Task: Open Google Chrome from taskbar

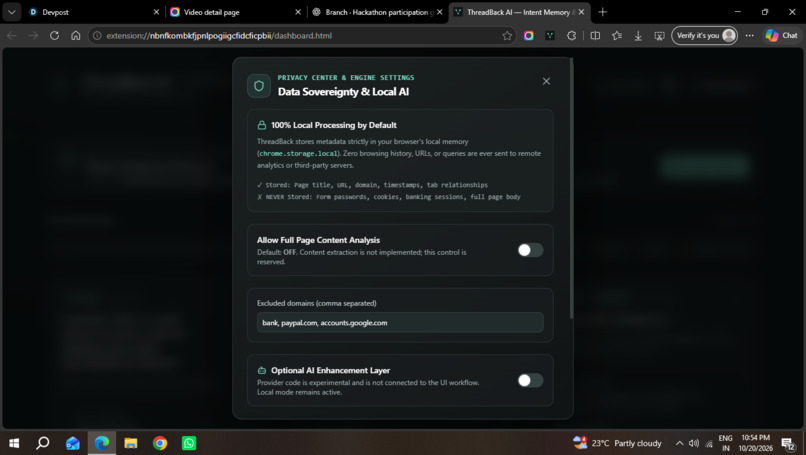Action: click(160, 443)
